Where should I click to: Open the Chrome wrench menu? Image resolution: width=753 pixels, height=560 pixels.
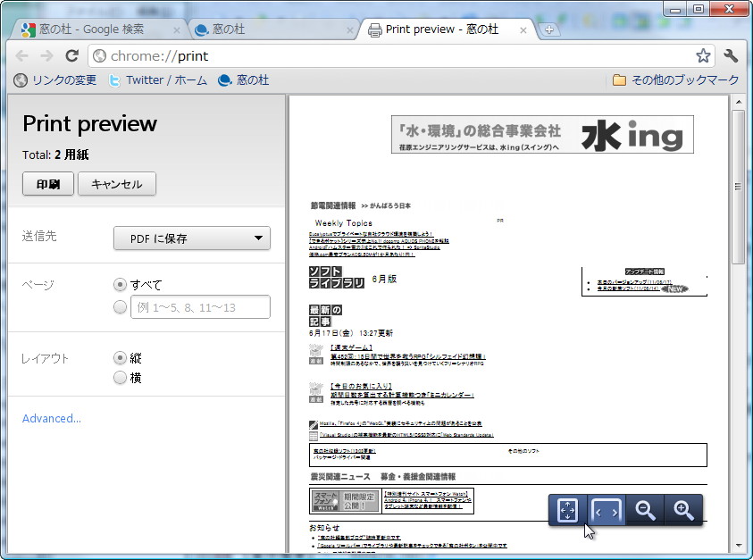tap(731, 55)
